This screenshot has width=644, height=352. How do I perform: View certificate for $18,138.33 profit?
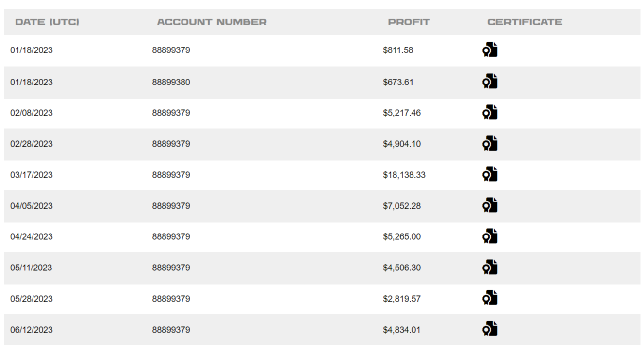tap(490, 174)
